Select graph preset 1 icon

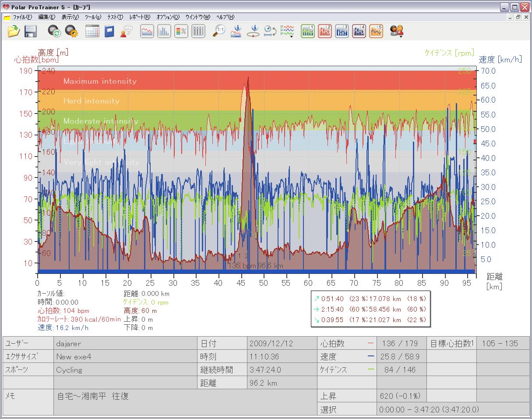click(x=308, y=31)
